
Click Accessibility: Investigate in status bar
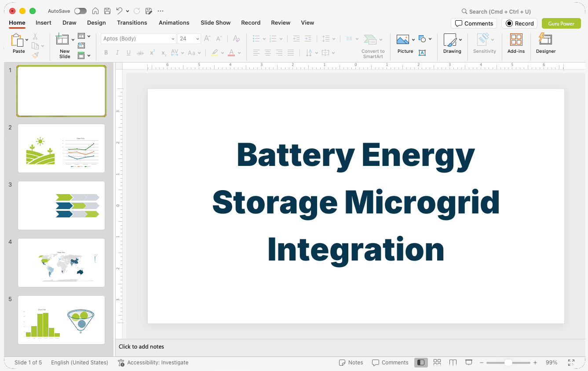[x=153, y=363]
